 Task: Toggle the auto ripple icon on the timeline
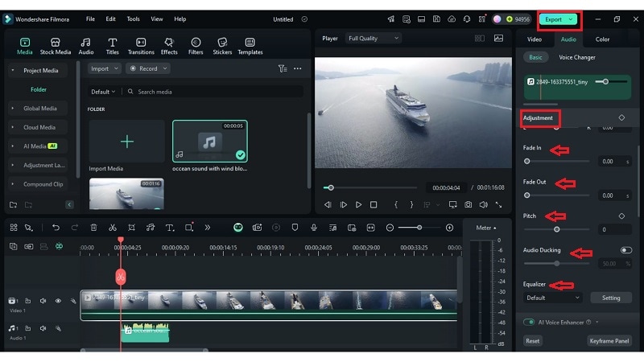(59, 246)
